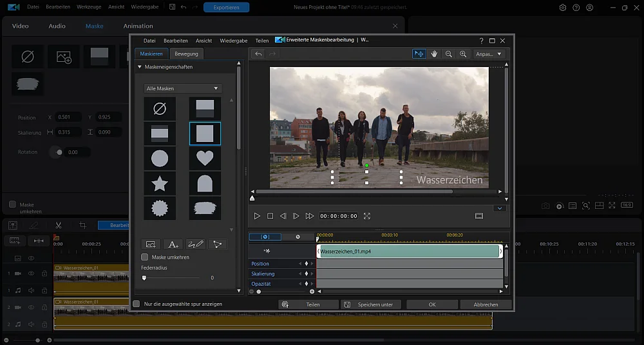The width and height of the screenshot is (644, 345).
Task: Toggle Maske umkehren in the background panel
Action: point(13,204)
